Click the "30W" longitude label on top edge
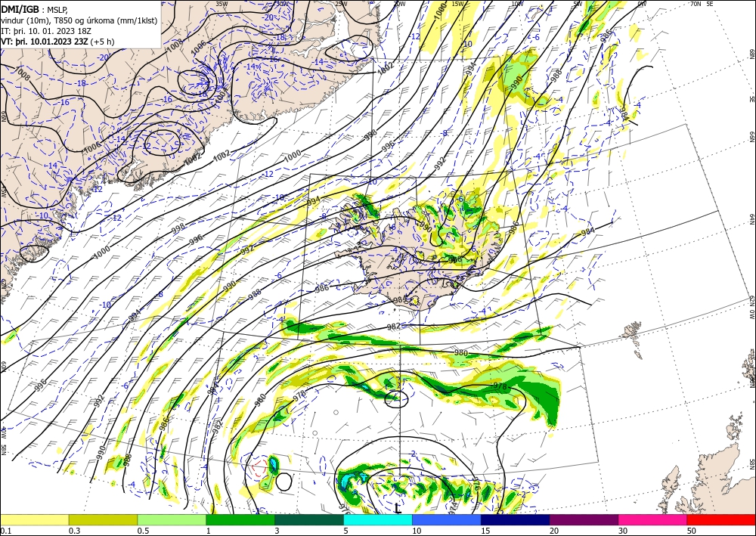Viewport: 756px width, 536px height. [281, 4]
